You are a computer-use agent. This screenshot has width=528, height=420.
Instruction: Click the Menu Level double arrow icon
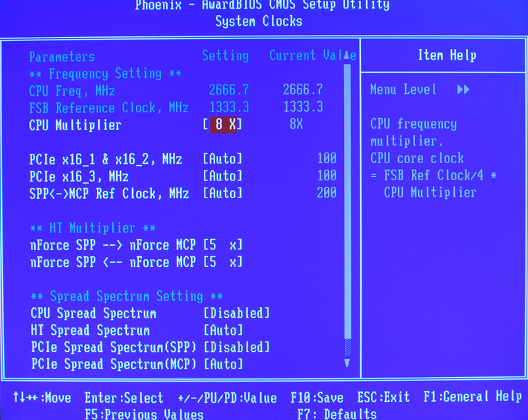[463, 90]
